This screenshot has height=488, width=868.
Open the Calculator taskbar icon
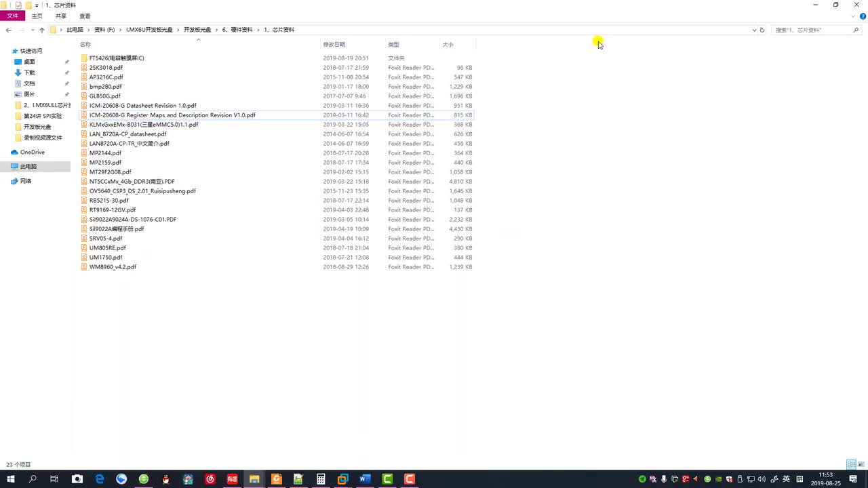[321, 479]
